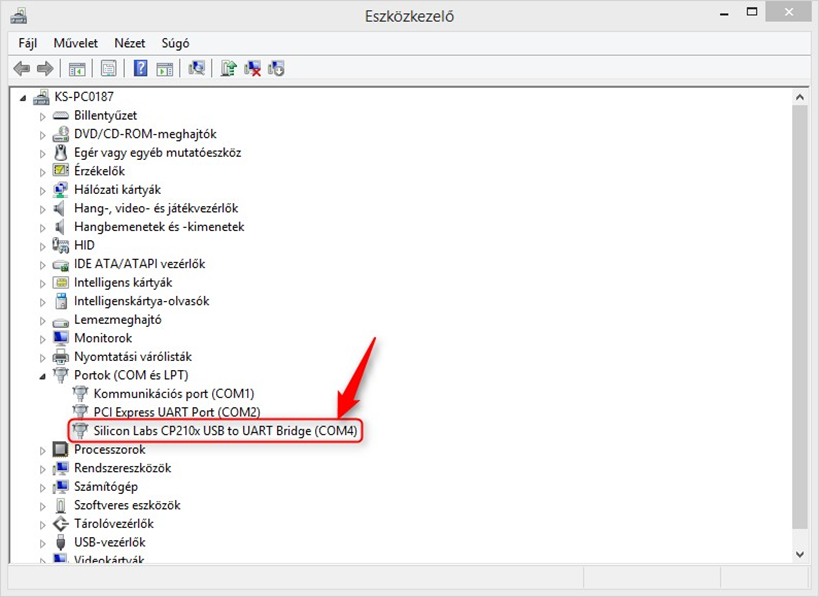Select the Szoftveres eszközök tree item
The height and width of the screenshot is (597, 819).
coord(127,505)
